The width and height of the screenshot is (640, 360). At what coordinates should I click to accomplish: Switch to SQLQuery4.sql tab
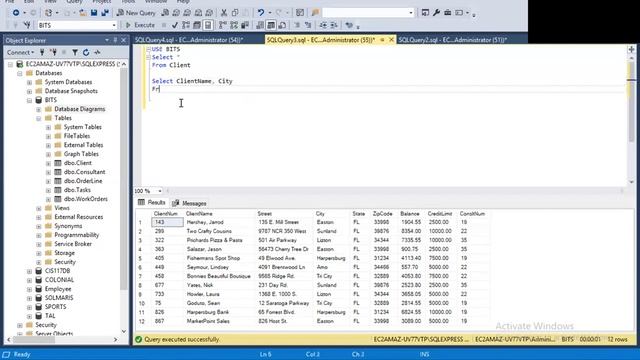click(189, 40)
